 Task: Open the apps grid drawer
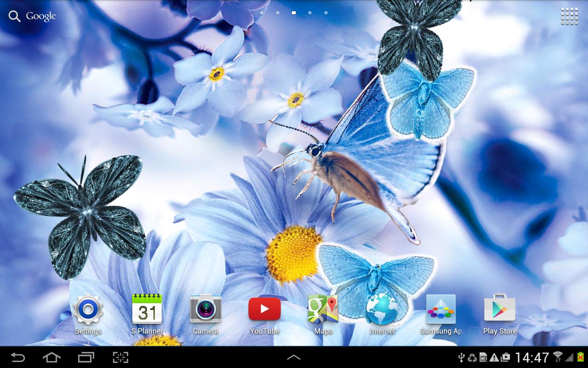[x=570, y=16]
